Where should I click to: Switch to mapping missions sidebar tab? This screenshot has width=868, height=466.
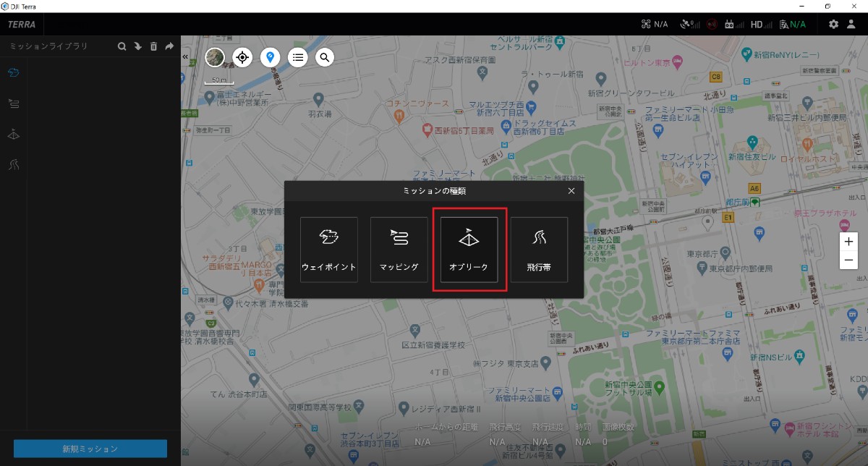(14, 103)
